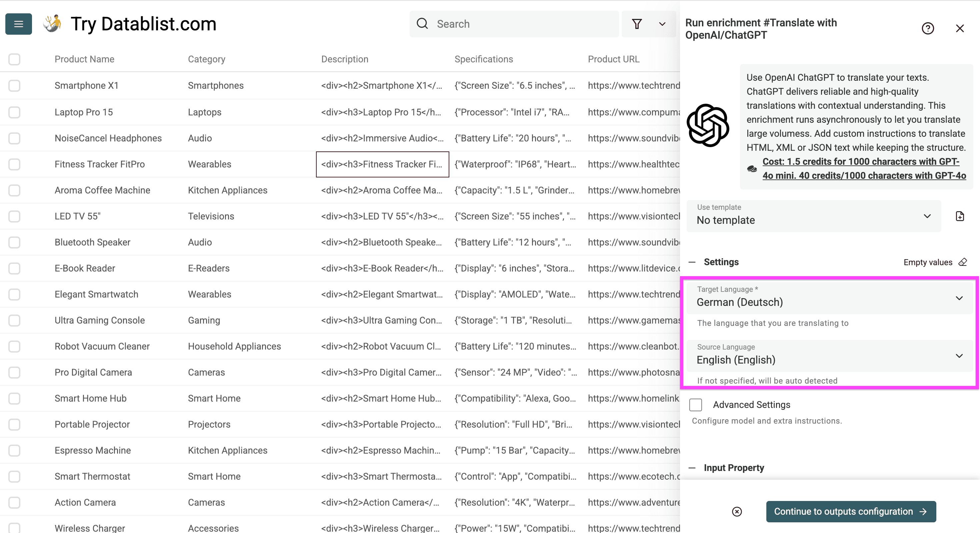The height and width of the screenshot is (533, 980).
Task: Open the help question mark icon
Action: click(927, 29)
